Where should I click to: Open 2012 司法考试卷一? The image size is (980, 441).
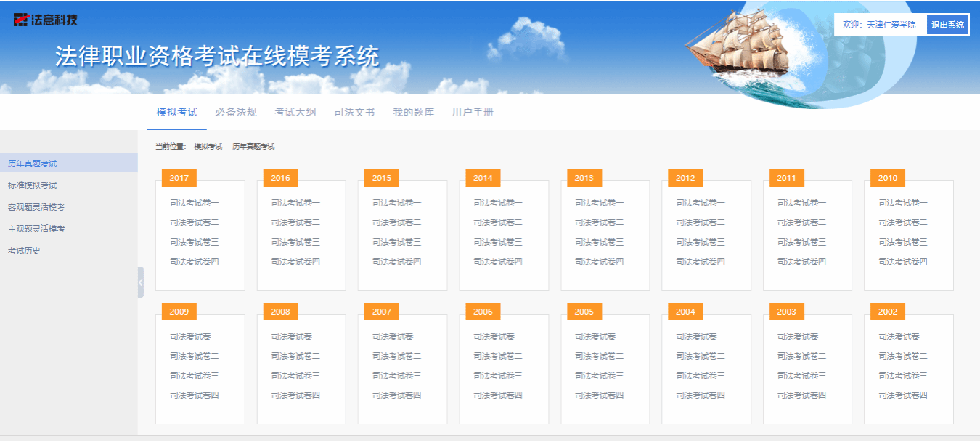pyautogui.click(x=701, y=203)
